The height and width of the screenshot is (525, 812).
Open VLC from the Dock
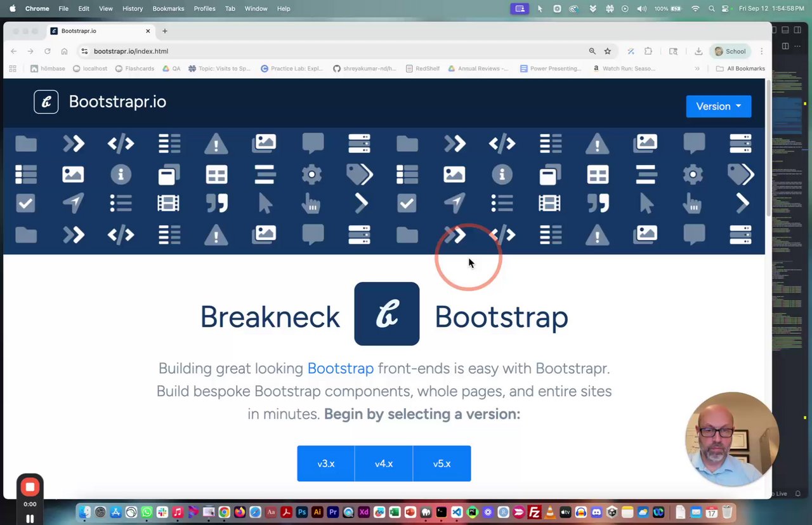(550, 512)
